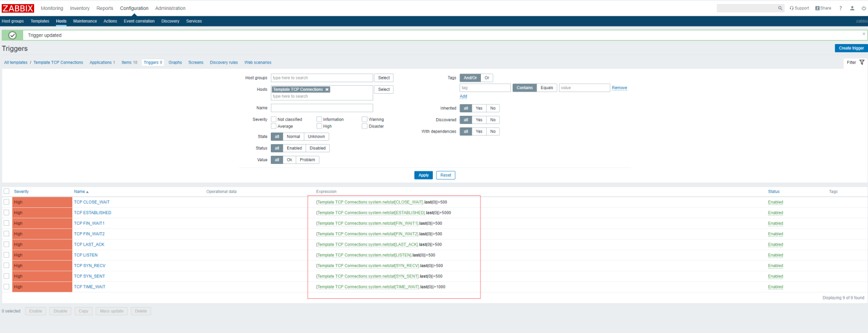Remove Template TCP Connections host tag
This screenshot has width=868, height=333.
click(326, 89)
